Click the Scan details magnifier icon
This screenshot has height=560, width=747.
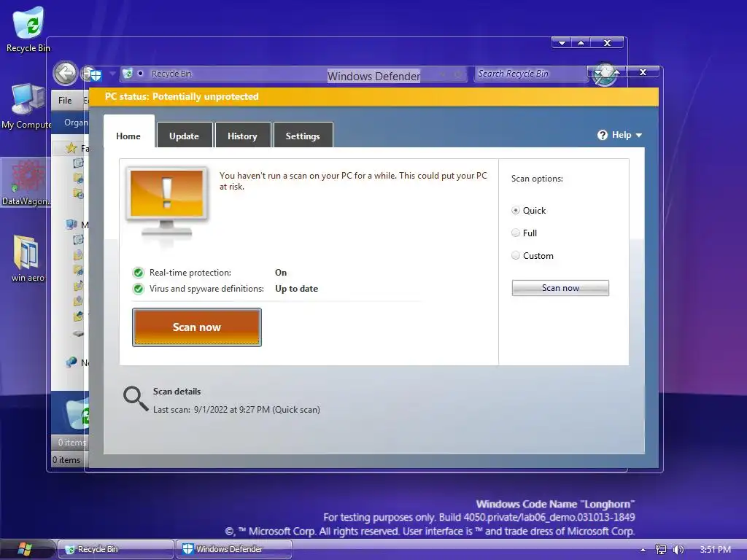(x=135, y=398)
